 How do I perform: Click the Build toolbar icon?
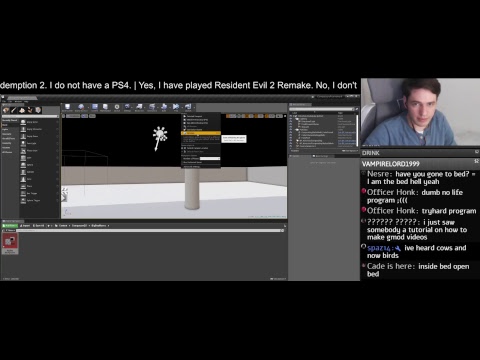click(164, 107)
